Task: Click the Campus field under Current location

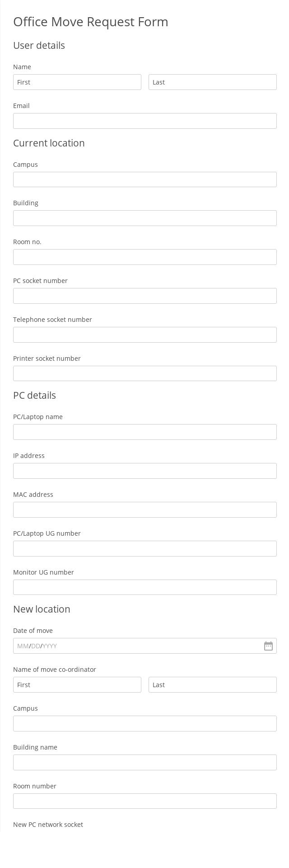Action: [x=144, y=179]
